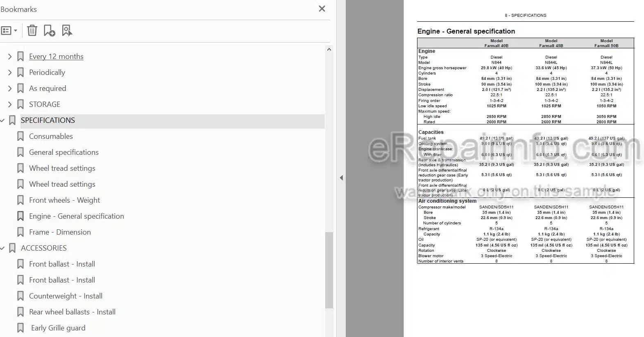
Task: Collapse the navigation pane with arrow handle
Action: coord(341,178)
